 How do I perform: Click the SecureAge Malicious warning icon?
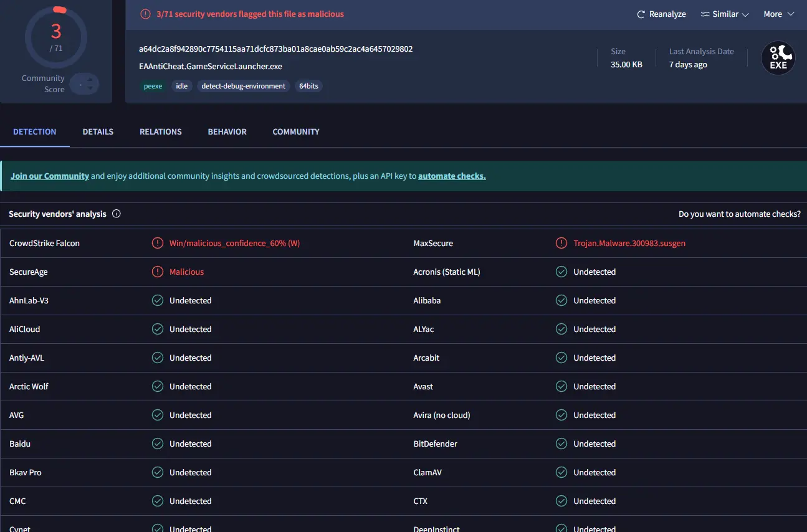pyautogui.click(x=158, y=272)
